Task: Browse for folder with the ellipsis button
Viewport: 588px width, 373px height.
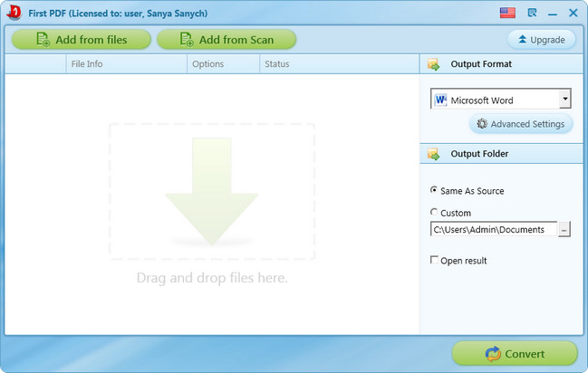Action: [564, 230]
